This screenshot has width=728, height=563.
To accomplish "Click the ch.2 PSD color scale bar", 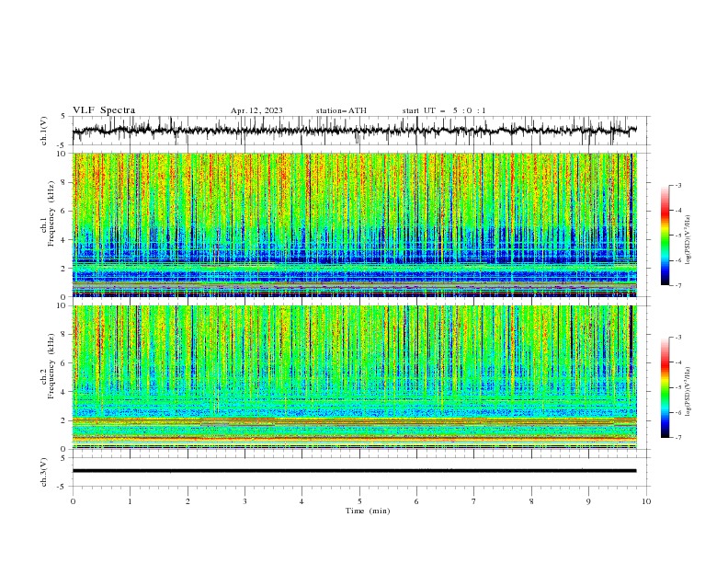I will point(665,387).
